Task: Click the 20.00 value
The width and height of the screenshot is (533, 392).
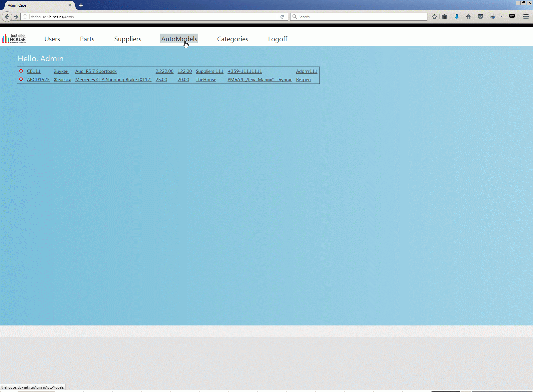Action: tap(183, 80)
